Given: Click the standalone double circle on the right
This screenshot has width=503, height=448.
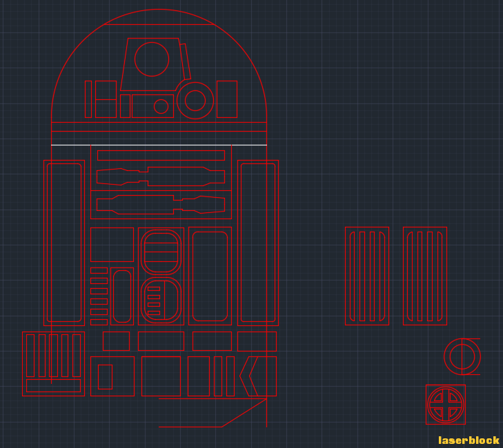Looking at the screenshot, I should (462, 356).
